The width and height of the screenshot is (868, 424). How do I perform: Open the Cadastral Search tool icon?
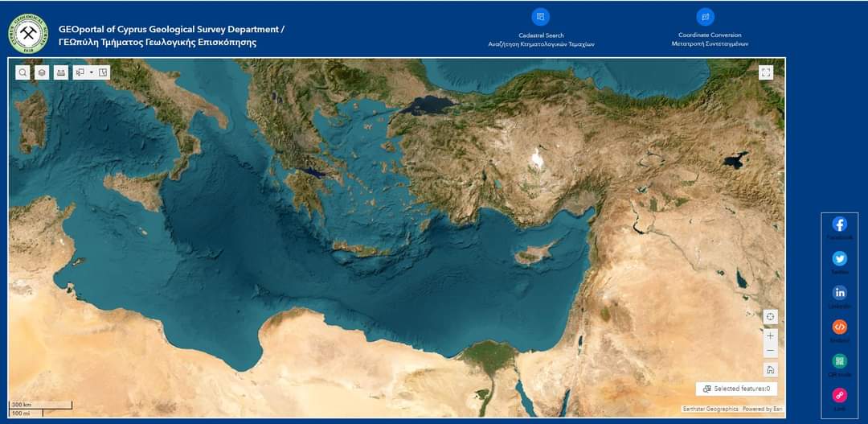click(541, 17)
